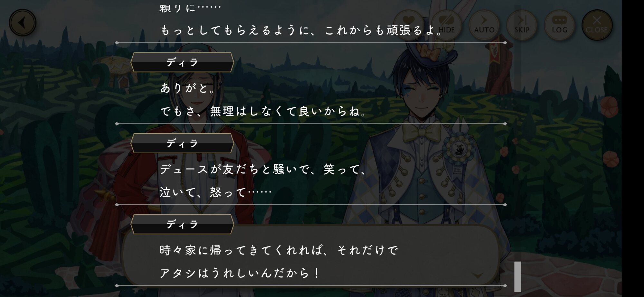Tap the line 泣いて、怒って……
The width and height of the screenshot is (644, 297).
216,192
